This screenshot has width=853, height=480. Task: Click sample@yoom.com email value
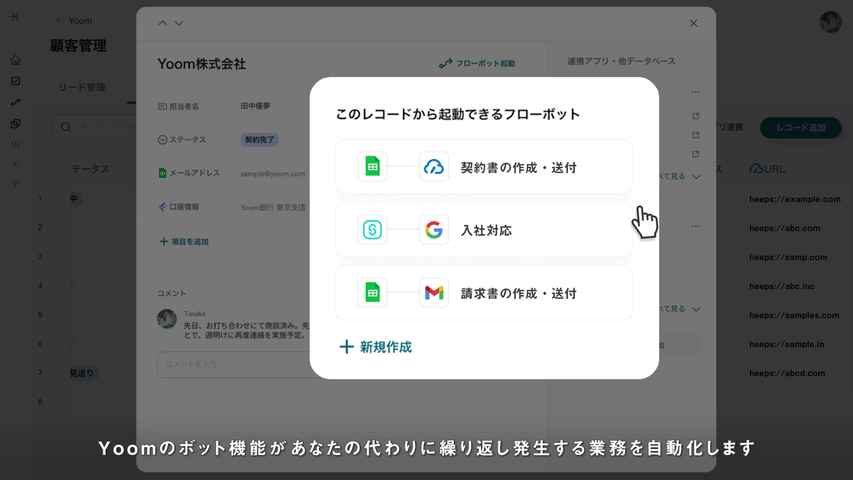click(x=273, y=174)
